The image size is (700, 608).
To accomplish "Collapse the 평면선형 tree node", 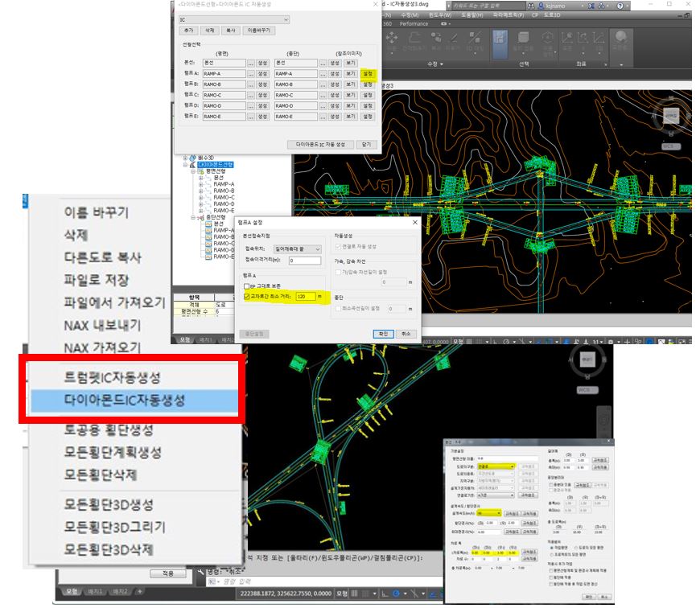I will click(x=193, y=171).
